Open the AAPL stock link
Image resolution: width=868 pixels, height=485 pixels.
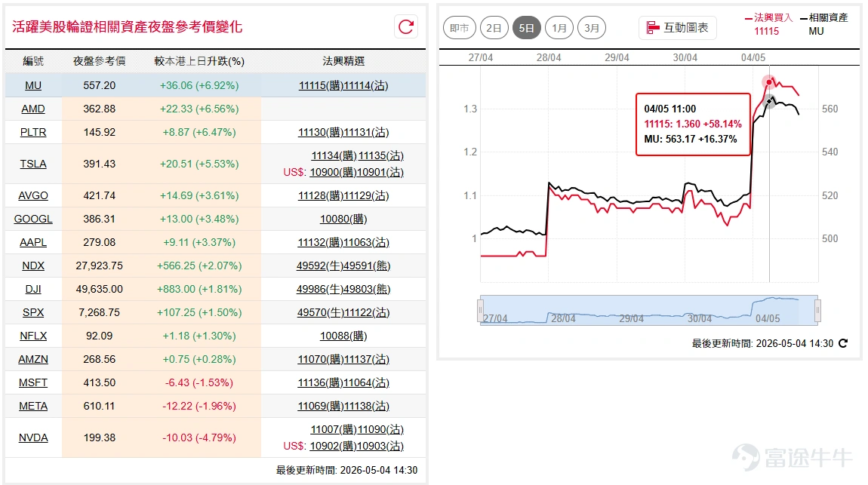[33, 242]
